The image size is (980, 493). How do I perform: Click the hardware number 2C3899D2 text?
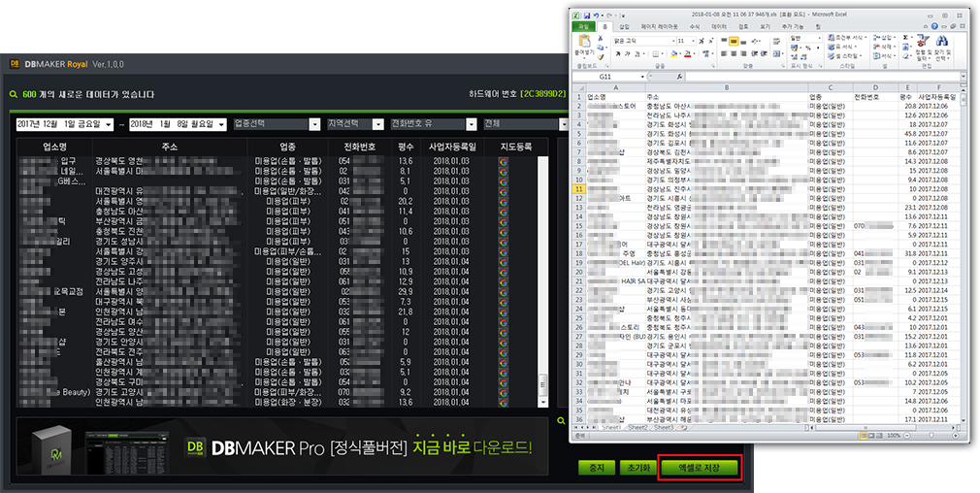point(543,94)
